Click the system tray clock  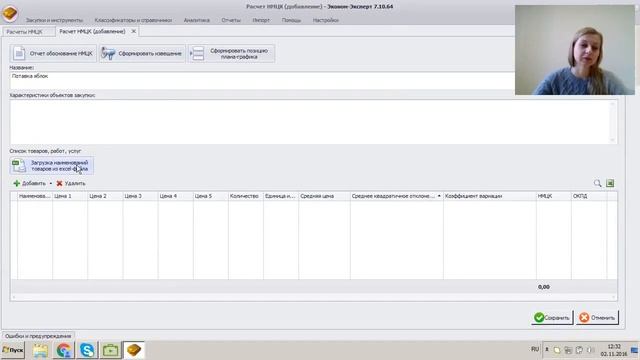[614, 350]
